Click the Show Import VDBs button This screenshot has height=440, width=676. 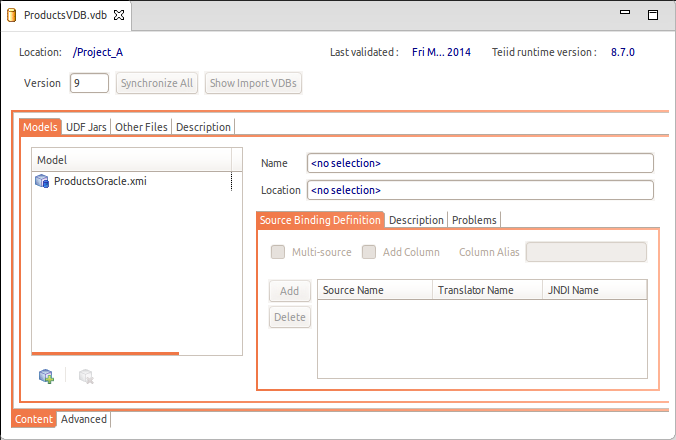tap(253, 83)
